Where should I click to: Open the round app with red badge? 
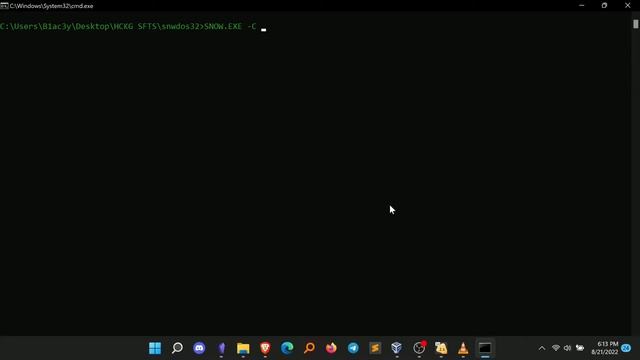pos(419,348)
